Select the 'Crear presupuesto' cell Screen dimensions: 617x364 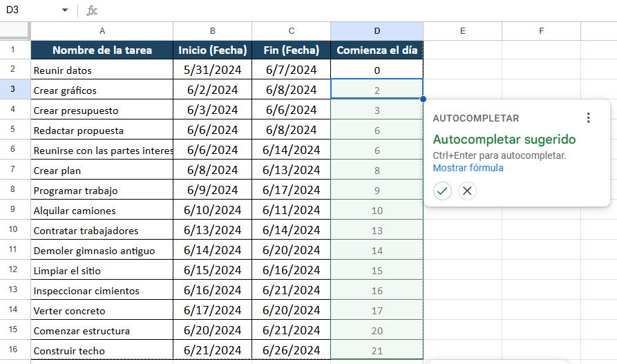(x=102, y=110)
